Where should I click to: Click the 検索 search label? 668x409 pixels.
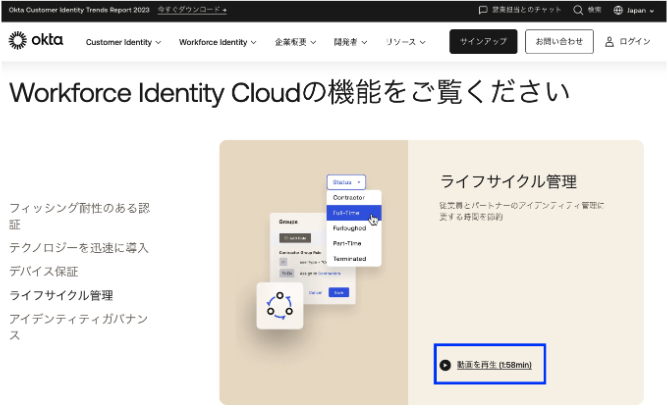[x=594, y=10]
